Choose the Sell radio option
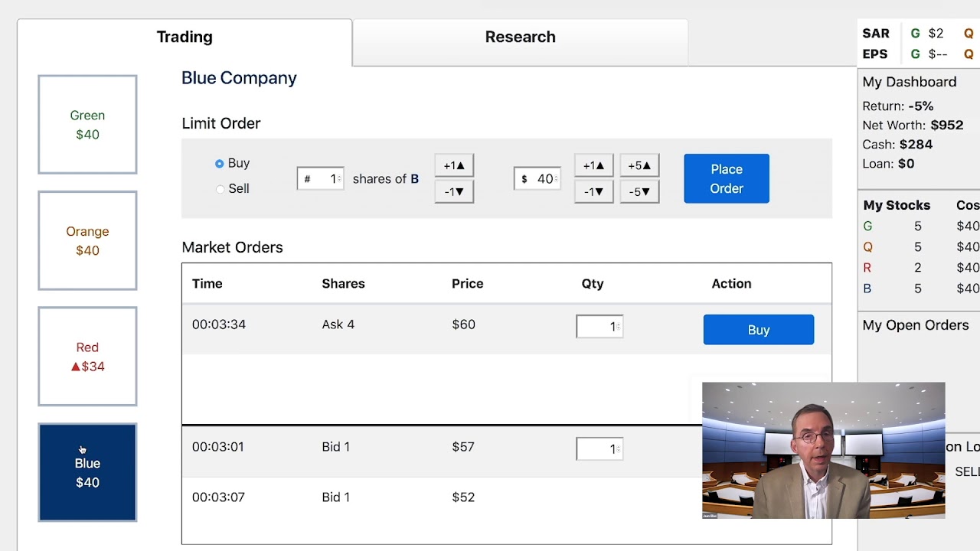Image resolution: width=980 pixels, height=551 pixels. pos(220,188)
